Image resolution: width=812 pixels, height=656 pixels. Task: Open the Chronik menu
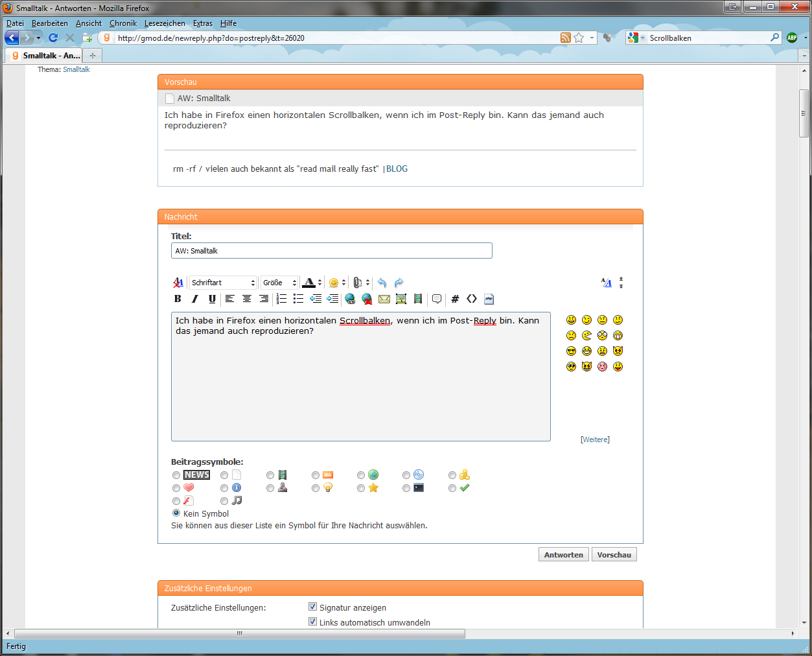(123, 23)
